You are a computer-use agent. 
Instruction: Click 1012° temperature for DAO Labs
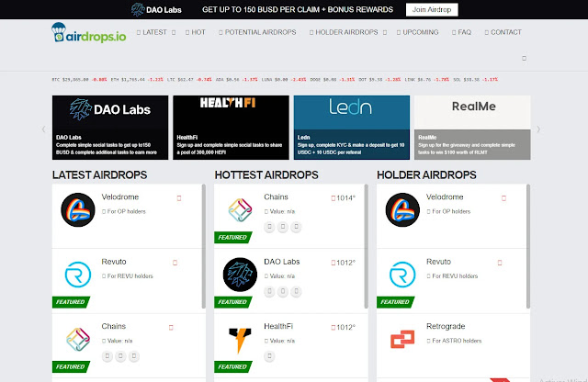[343, 263]
